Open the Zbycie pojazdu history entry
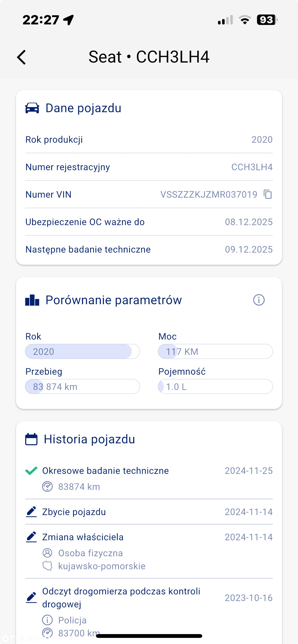 [x=149, y=512]
